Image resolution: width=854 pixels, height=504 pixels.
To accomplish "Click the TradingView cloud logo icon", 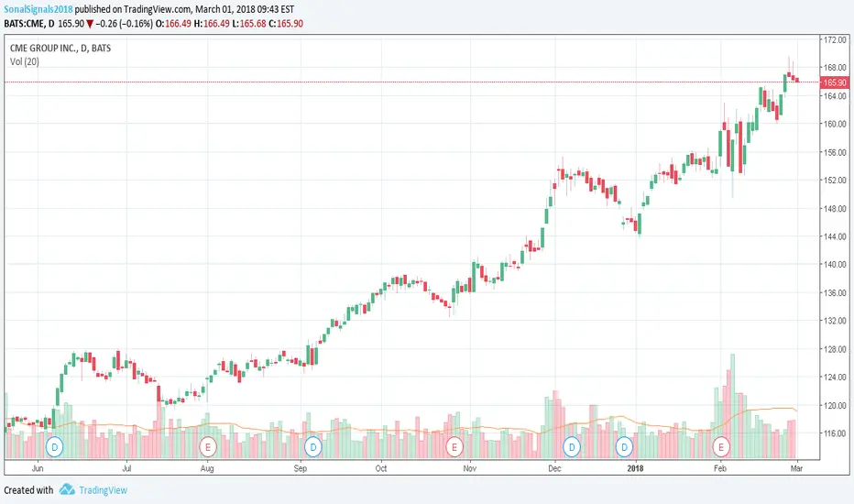I will click(x=67, y=489).
